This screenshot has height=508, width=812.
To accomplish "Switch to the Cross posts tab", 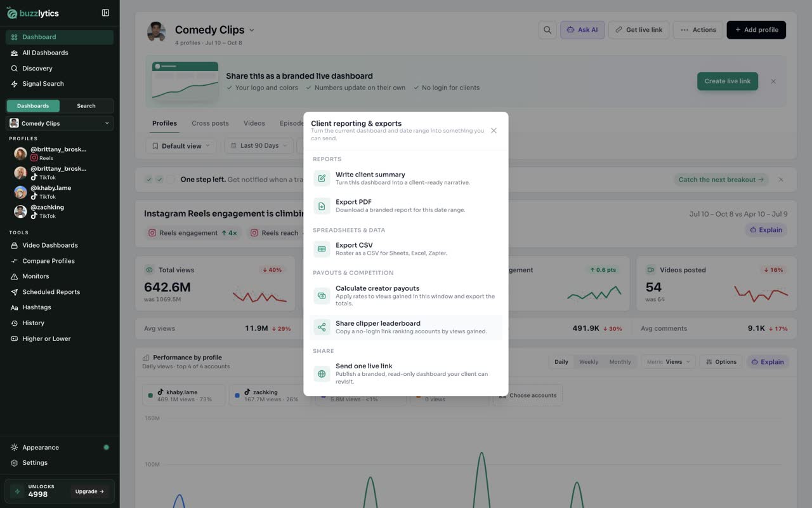I will [x=210, y=123].
